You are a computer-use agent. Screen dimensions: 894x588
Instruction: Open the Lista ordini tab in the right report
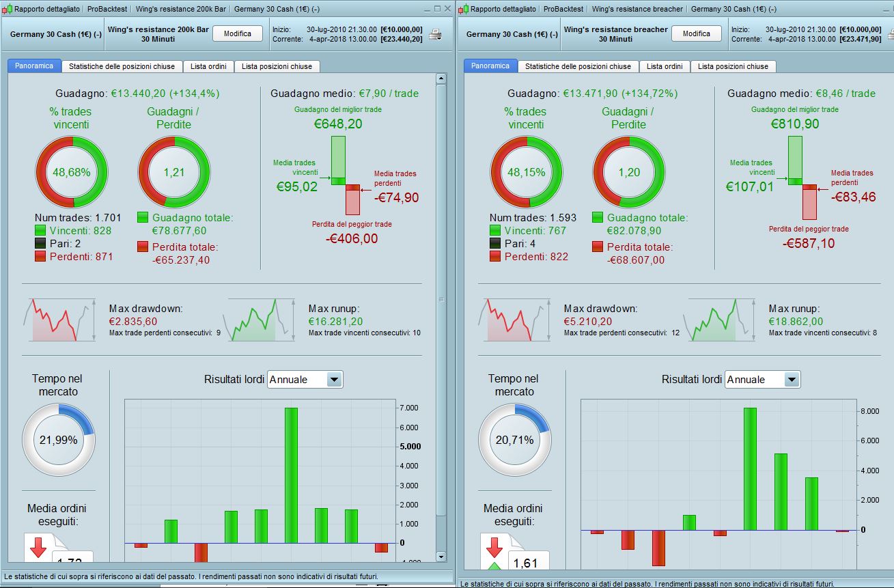click(x=664, y=66)
